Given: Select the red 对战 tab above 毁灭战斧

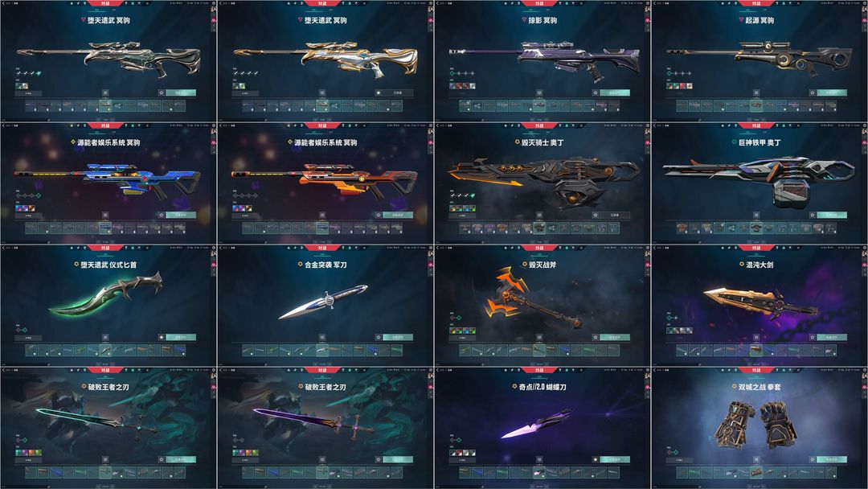Looking at the screenshot, I should coord(539,248).
